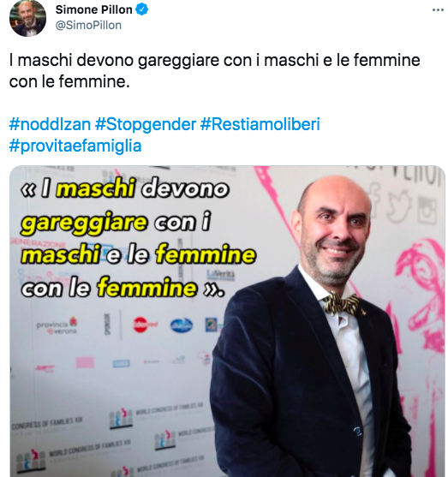Click the Instagram icon on the backdrop
Image resolution: width=448 pixels, height=477 pixels.
[x=428, y=211]
